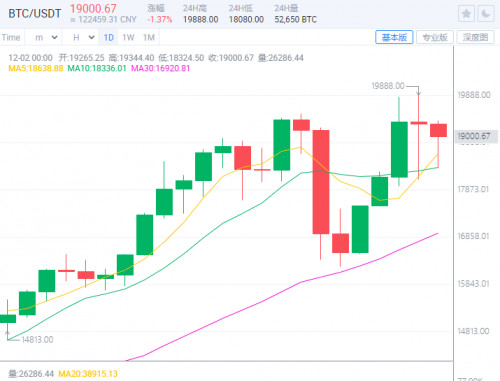Open the hour interval dropdown
The width and height of the screenshot is (500, 381).
pyautogui.click(x=84, y=38)
